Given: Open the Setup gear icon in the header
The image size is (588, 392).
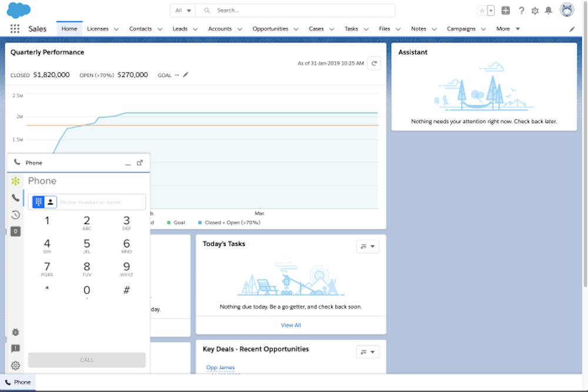Looking at the screenshot, I should click(x=534, y=11).
